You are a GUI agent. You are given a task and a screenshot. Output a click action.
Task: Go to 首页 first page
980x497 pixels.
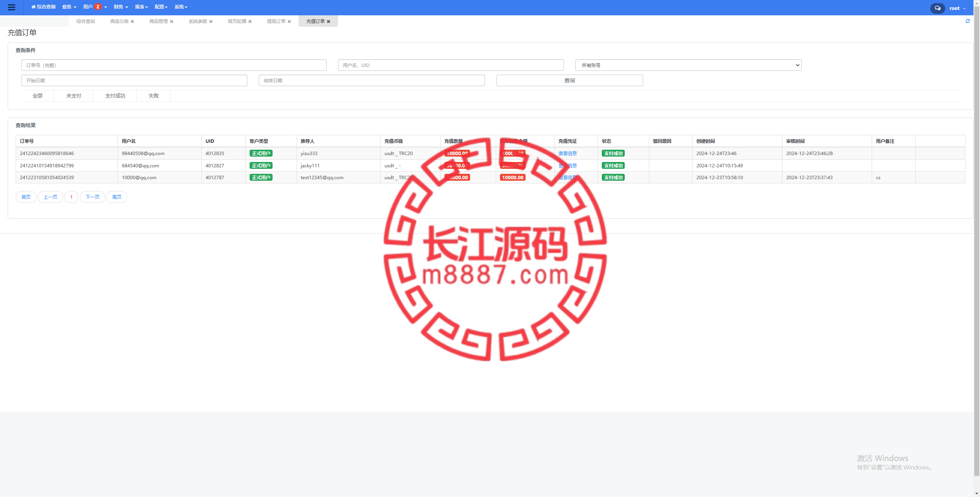click(26, 197)
